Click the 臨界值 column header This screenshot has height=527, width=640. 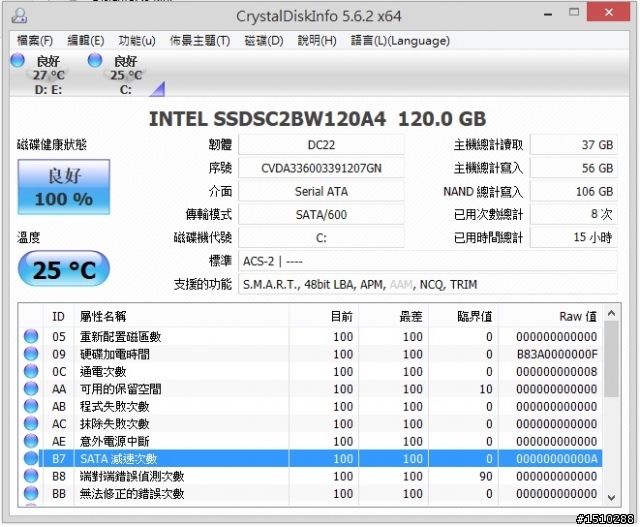[x=464, y=316]
